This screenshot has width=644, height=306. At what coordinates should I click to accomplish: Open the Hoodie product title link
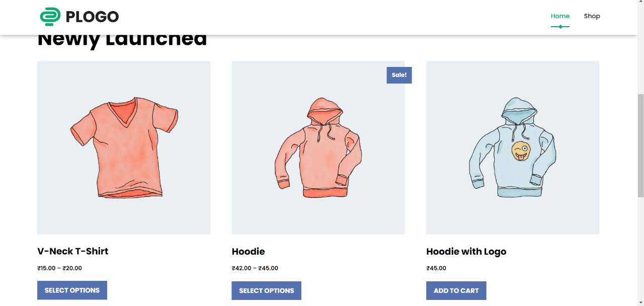coord(248,252)
